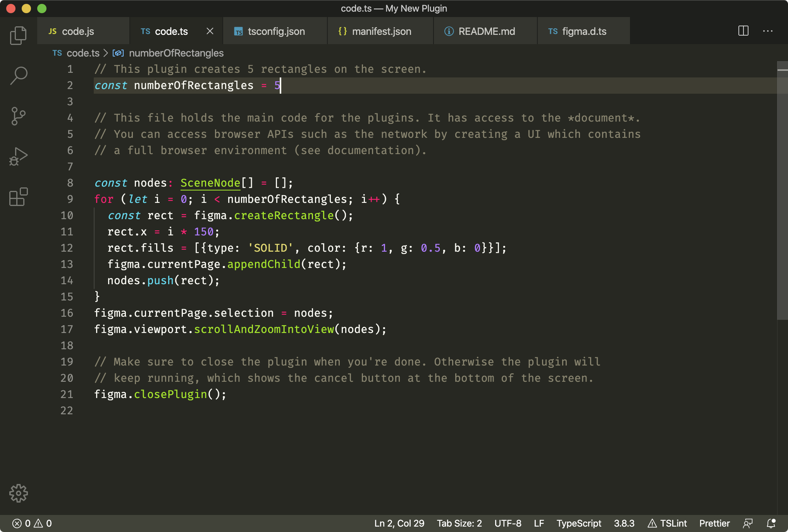Switch to the code.js tab
This screenshot has height=532, width=788.
point(83,31)
